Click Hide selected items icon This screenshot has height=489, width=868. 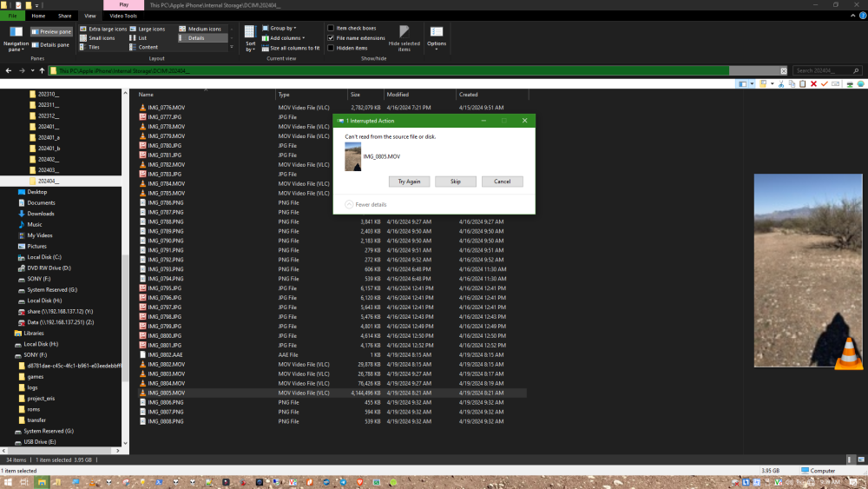click(404, 33)
